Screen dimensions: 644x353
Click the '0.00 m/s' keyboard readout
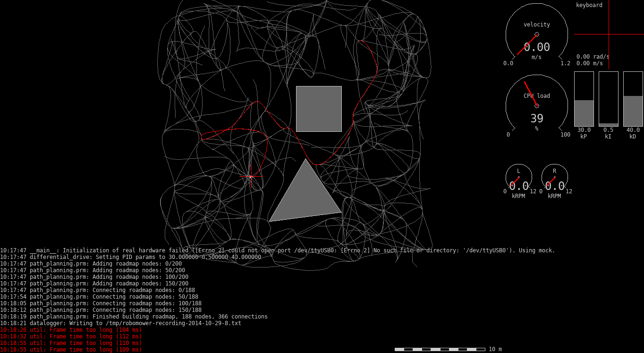pos(589,63)
